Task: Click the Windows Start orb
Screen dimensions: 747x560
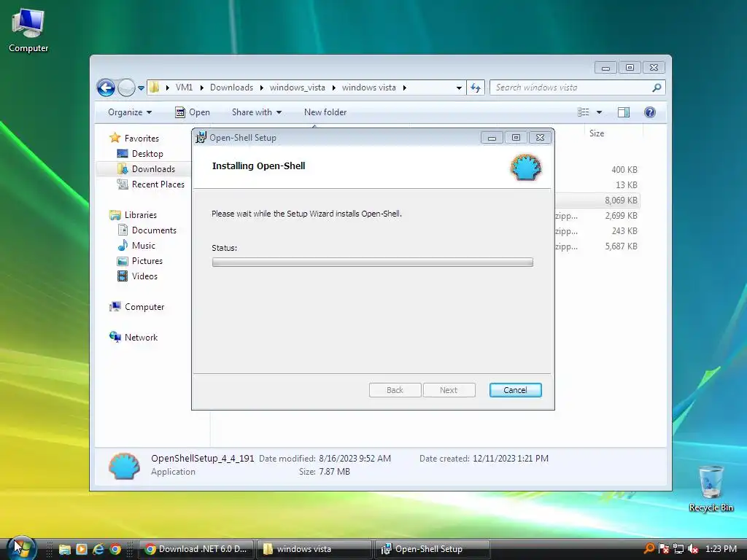Action: (x=20, y=548)
